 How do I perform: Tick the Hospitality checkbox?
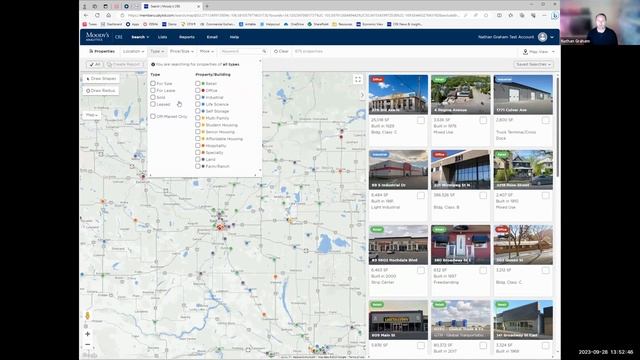(198, 145)
